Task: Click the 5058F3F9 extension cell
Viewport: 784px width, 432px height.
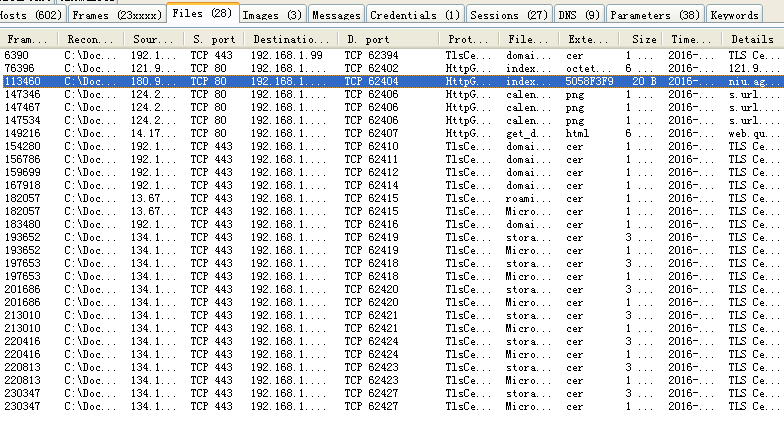Action: pos(589,82)
